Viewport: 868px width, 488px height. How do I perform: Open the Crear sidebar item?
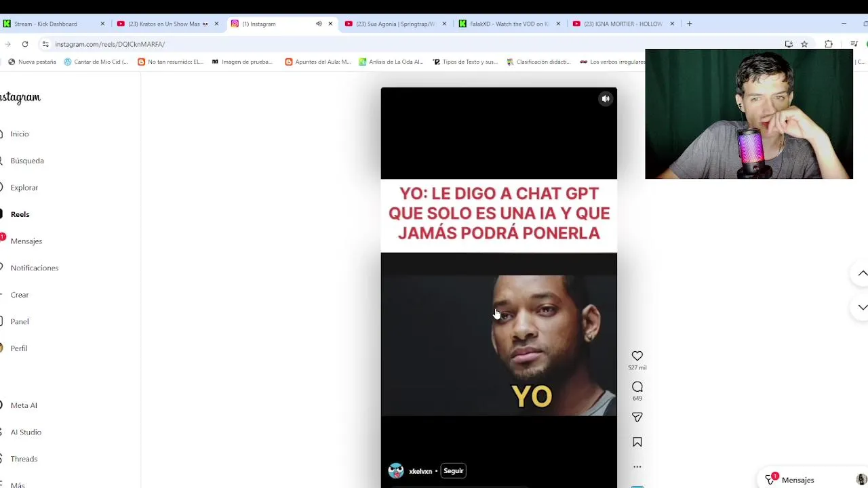coord(19,295)
